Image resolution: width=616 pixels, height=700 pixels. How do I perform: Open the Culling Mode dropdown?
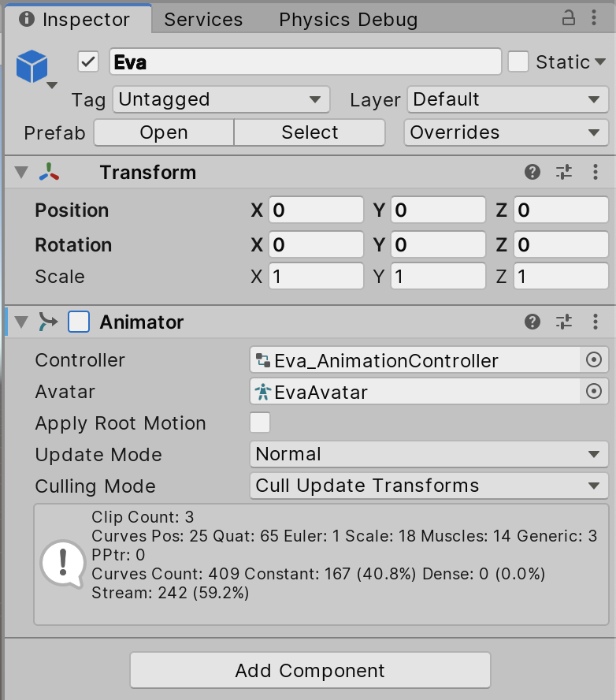click(429, 486)
